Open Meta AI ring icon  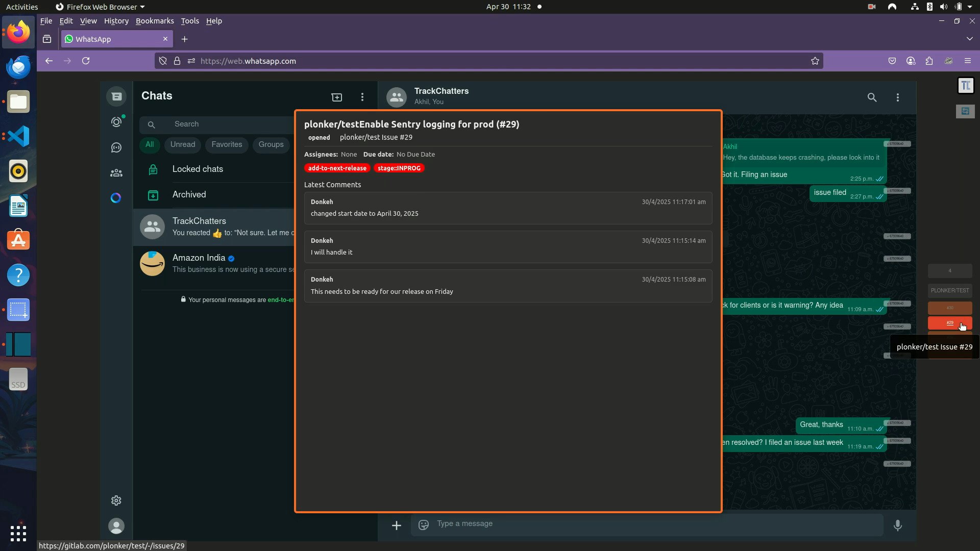click(x=116, y=198)
